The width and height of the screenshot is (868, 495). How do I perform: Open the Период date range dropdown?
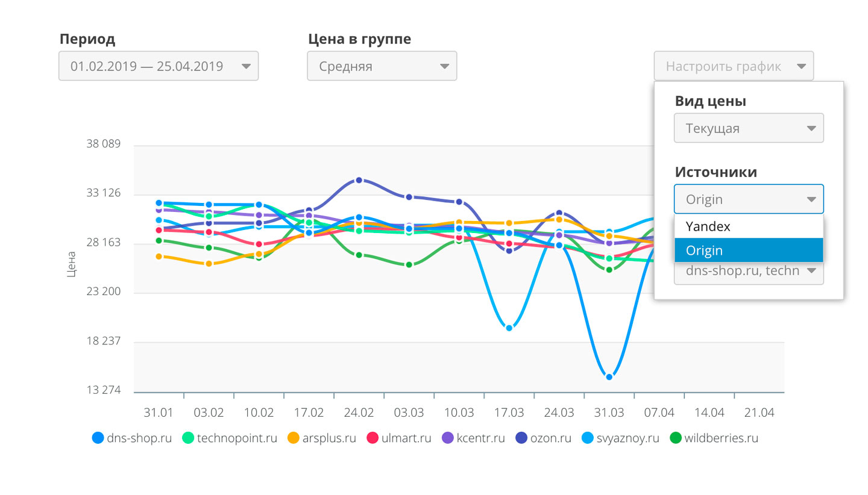click(x=158, y=66)
